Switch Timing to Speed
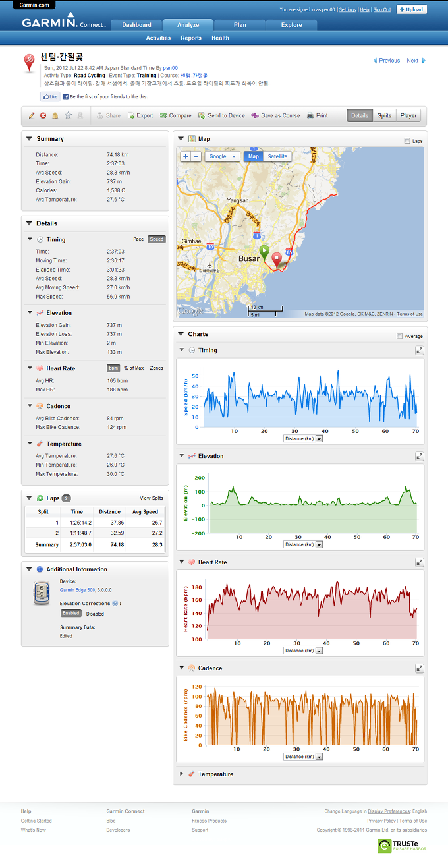448x868 pixels. click(157, 239)
